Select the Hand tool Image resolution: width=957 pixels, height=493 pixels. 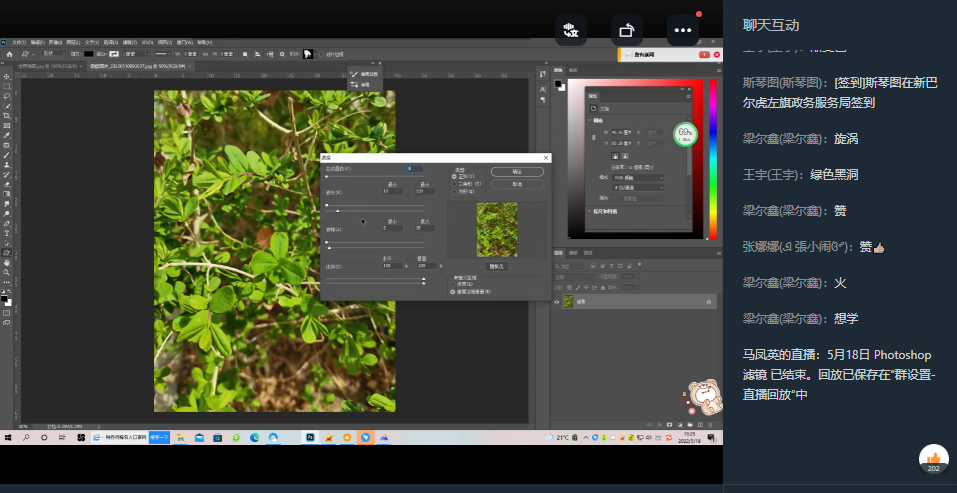(7, 262)
